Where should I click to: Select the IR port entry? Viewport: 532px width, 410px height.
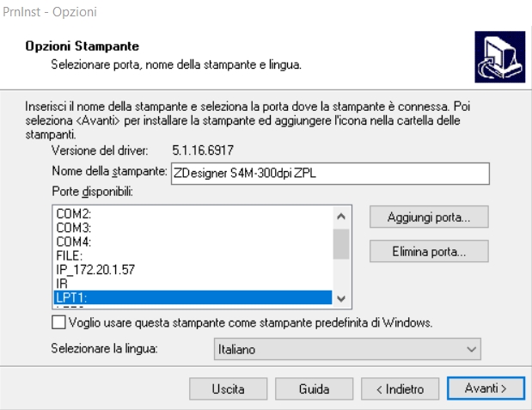point(62,283)
